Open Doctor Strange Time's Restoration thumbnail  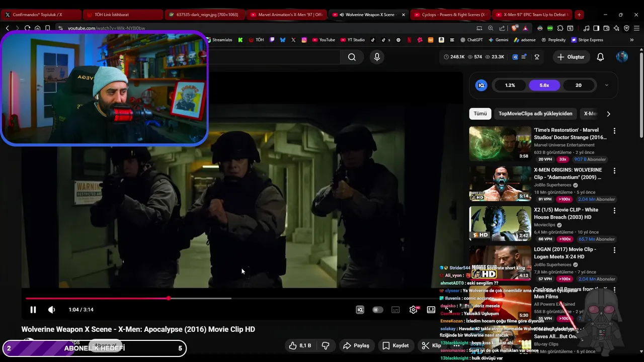tap(500, 143)
